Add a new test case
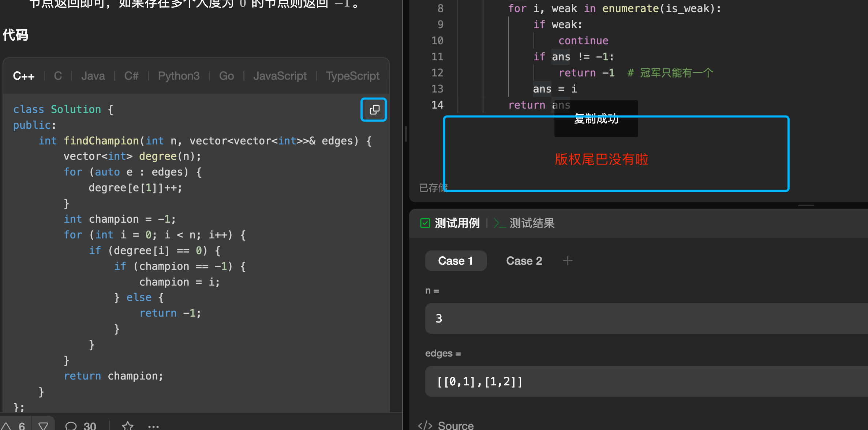 point(567,261)
